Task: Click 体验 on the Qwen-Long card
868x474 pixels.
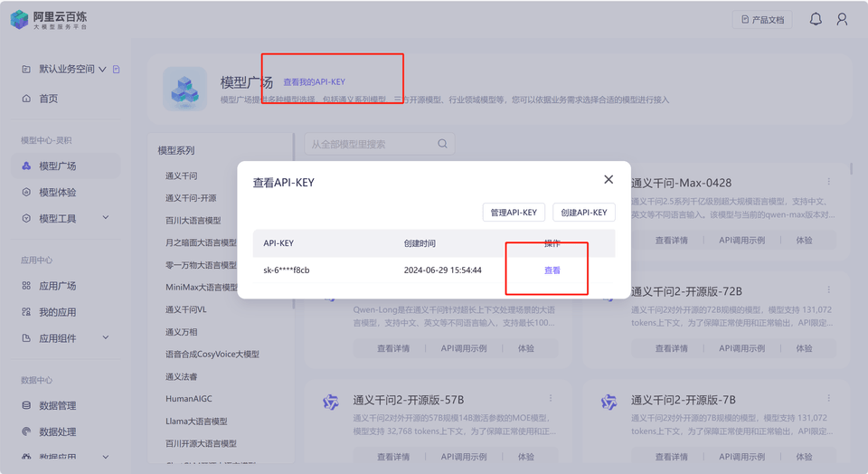Action: coord(526,348)
